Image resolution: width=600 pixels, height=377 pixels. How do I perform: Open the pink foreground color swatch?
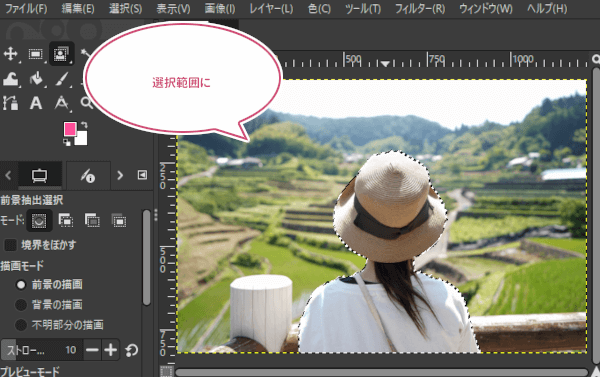69,129
